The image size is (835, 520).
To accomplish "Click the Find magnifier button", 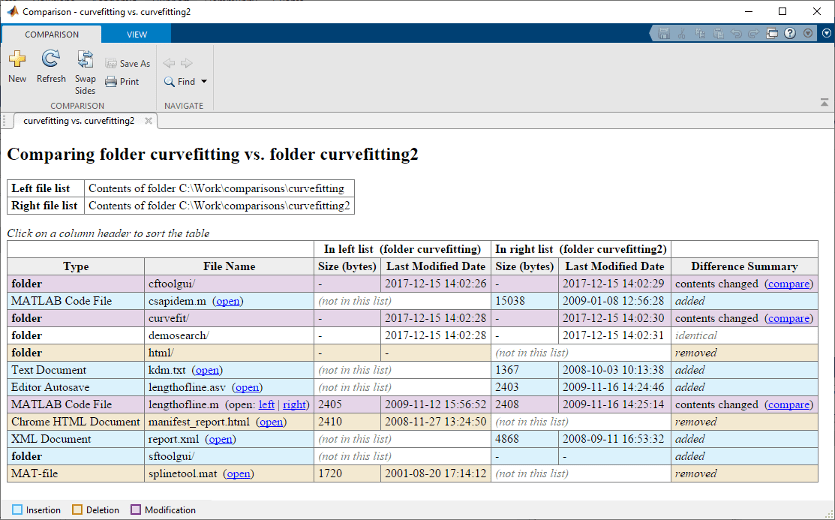I will click(179, 82).
